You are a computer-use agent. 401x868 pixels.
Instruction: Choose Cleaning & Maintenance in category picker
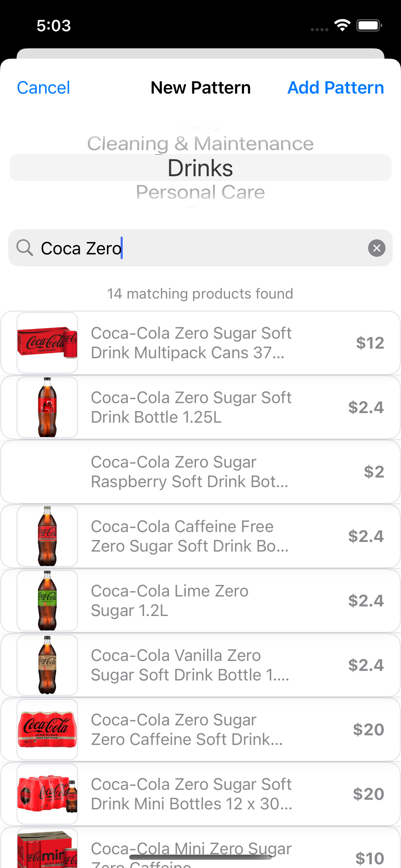pyautogui.click(x=200, y=143)
